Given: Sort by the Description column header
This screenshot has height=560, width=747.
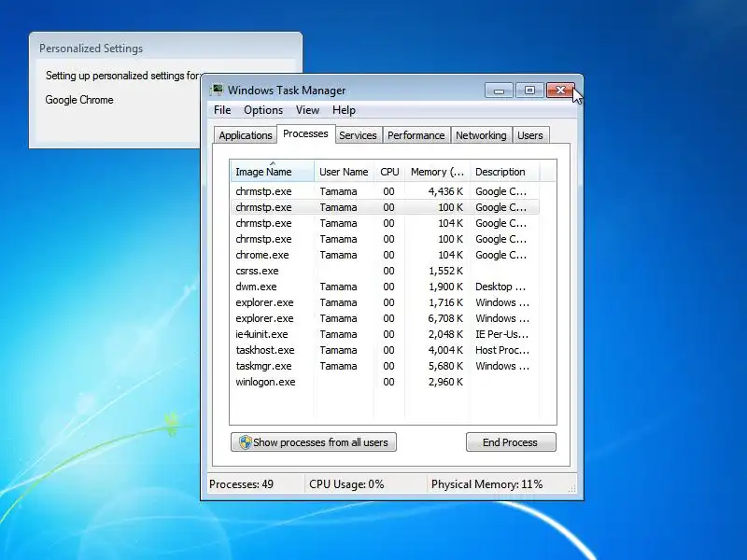Looking at the screenshot, I should [504, 172].
